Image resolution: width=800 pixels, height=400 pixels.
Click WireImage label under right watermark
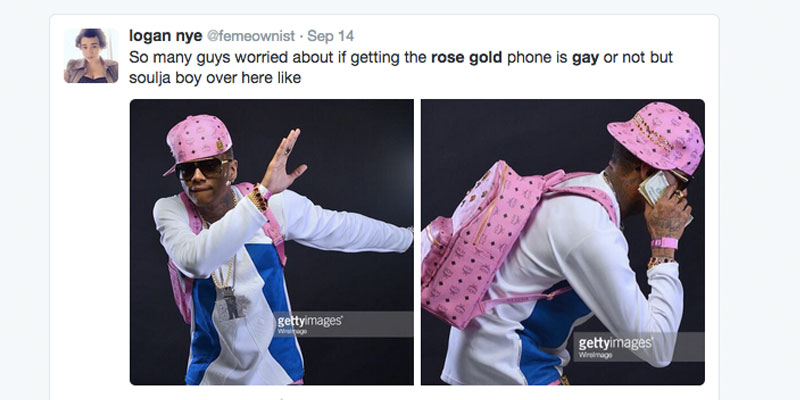(595, 355)
